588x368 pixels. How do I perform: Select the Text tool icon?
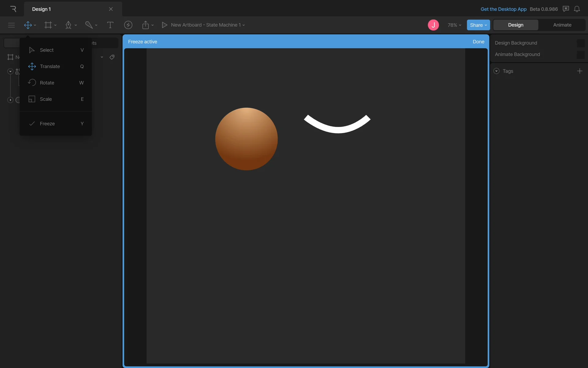tap(110, 25)
